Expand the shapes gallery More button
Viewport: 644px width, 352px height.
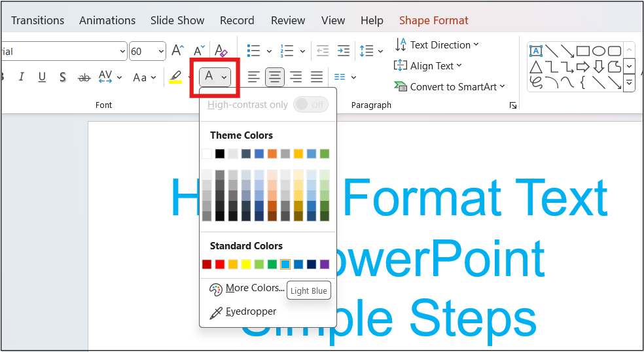[x=629, y=82]
